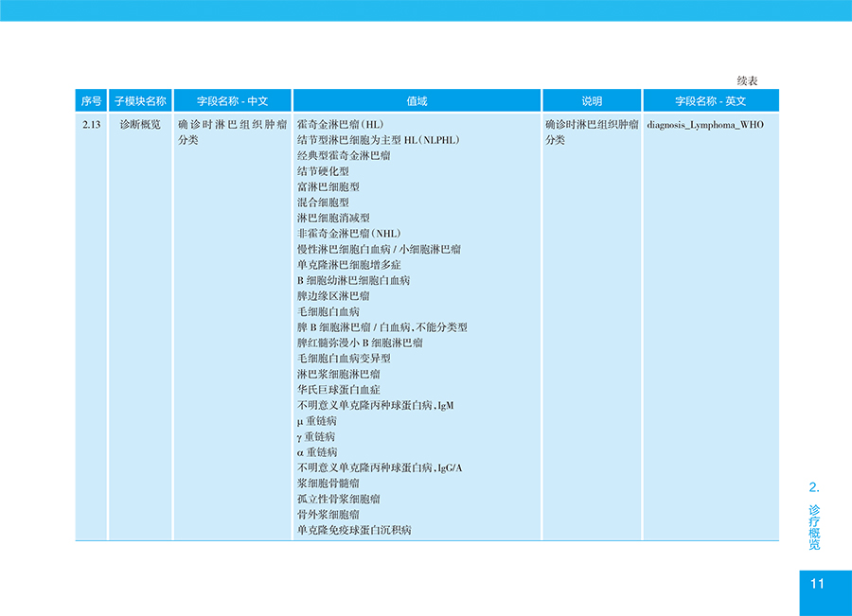Click the value ending with IgG/A
The width and height of the screenshot is (852, 616).
(380, 467)
